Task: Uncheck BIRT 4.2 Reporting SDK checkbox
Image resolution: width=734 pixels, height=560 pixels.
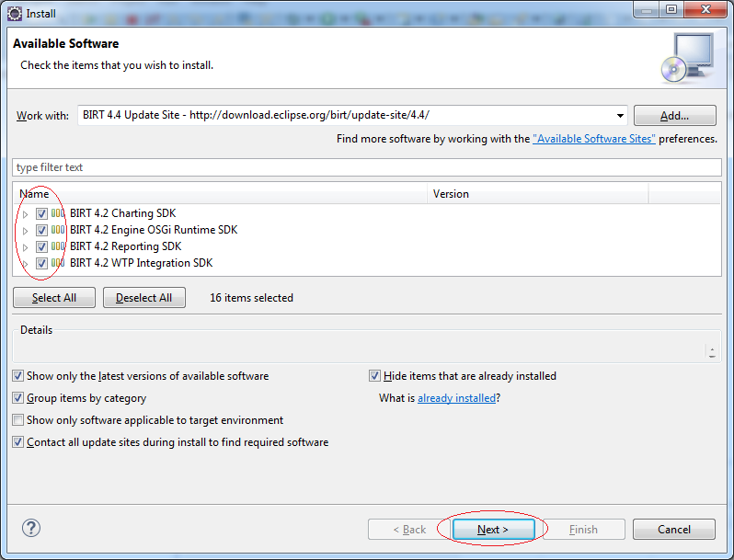Action: [41, 246]
